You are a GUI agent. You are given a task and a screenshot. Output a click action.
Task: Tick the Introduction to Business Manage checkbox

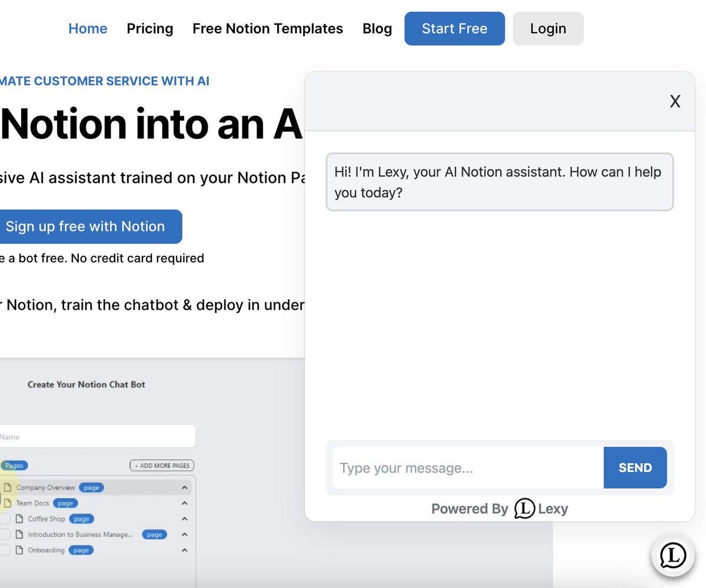[4, 534]
